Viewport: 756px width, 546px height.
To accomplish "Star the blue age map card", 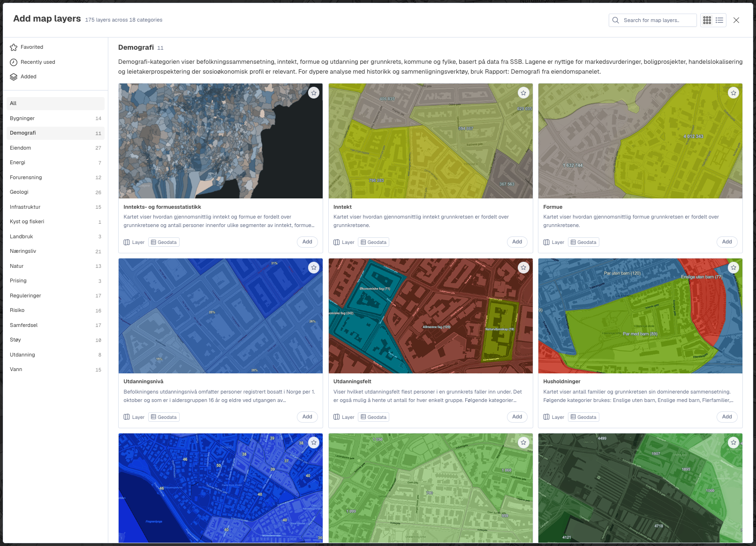I will click(314, 442).
